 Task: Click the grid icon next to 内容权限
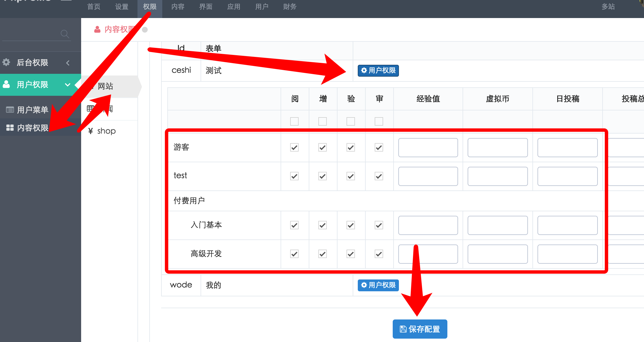tap(10, 127)
